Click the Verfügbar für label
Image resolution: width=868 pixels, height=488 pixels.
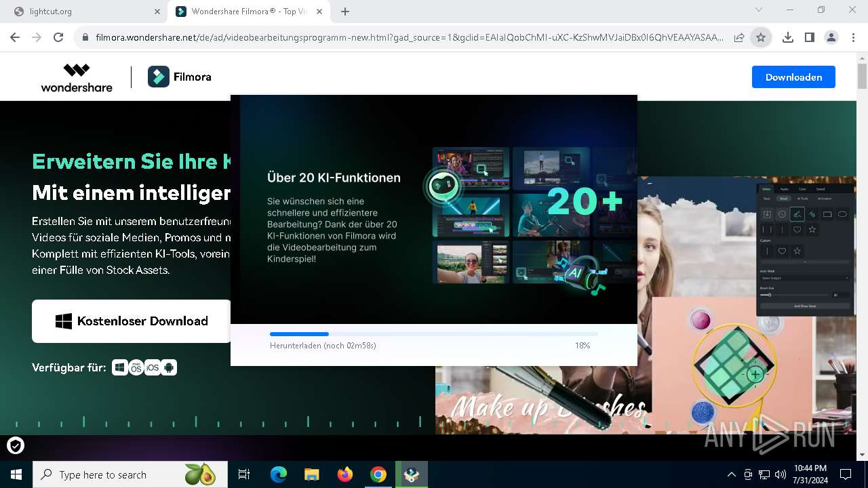click(x=69, y=367)
